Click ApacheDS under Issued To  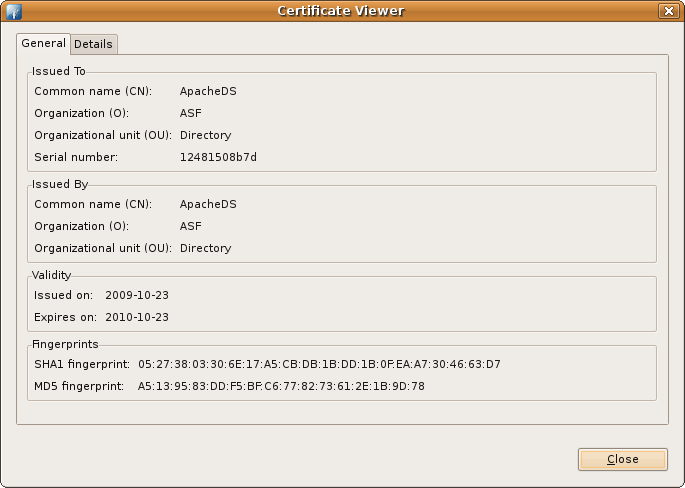208,91
